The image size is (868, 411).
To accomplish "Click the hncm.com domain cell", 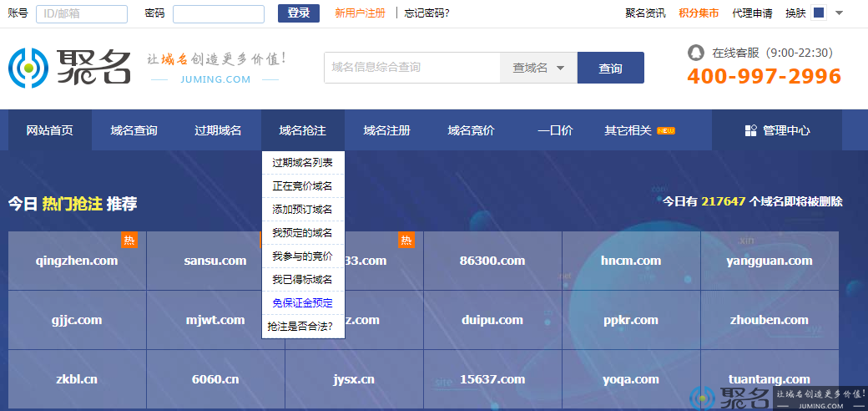I will pos(631,261).
